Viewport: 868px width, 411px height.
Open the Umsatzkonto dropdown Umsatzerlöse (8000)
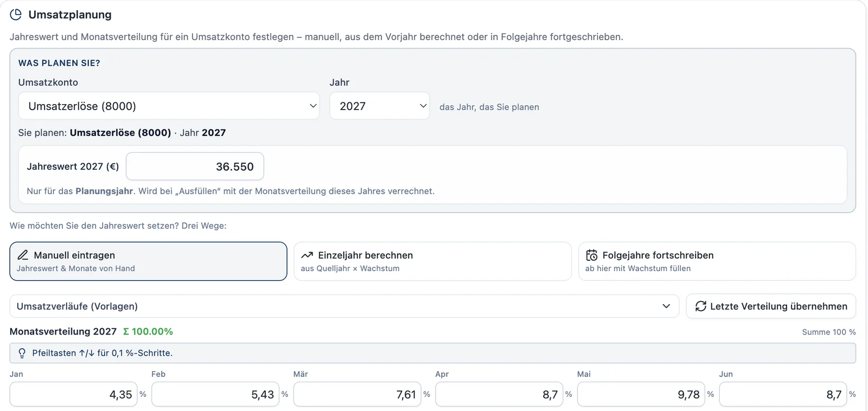pos(169,106)
